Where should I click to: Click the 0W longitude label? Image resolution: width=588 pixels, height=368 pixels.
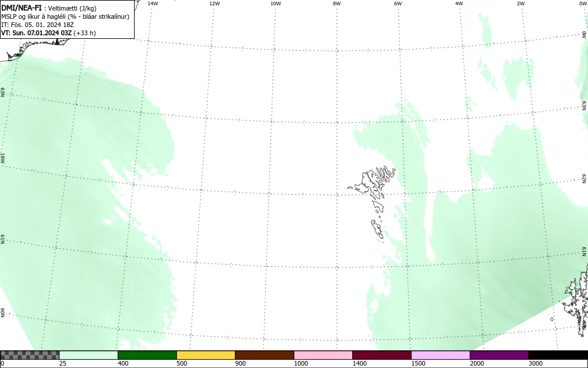click(x=583, y=4)
